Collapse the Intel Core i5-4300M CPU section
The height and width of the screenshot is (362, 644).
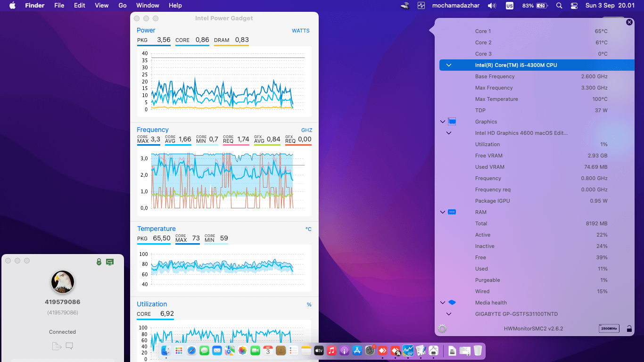point(449,65)
